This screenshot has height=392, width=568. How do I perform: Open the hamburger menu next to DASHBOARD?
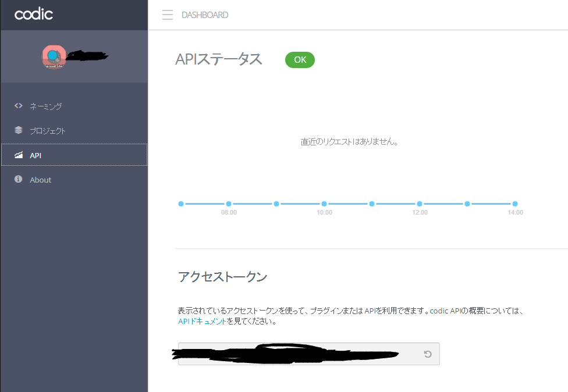[x=168, y=15]
